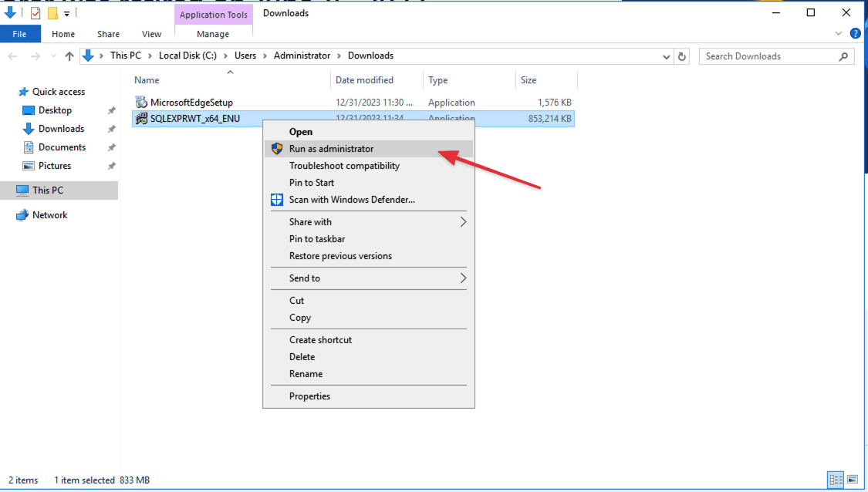Click Local Disk (C:) in breadcrumb path
The image size is (868, 492).
point(187,56)
